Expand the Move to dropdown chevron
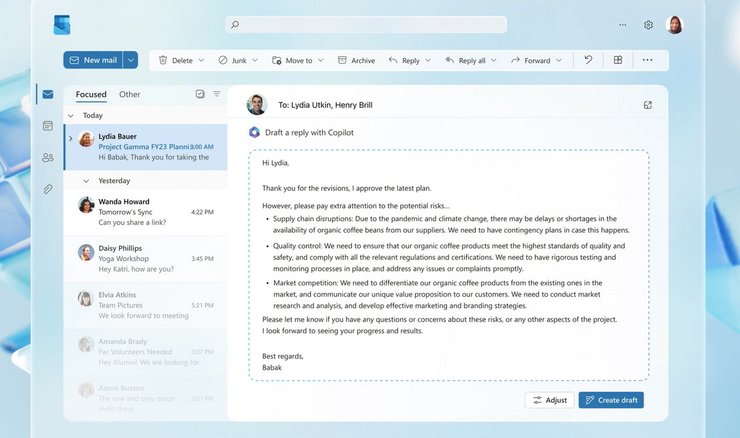This screenshot has height=438, width=740. click(320, 60)
